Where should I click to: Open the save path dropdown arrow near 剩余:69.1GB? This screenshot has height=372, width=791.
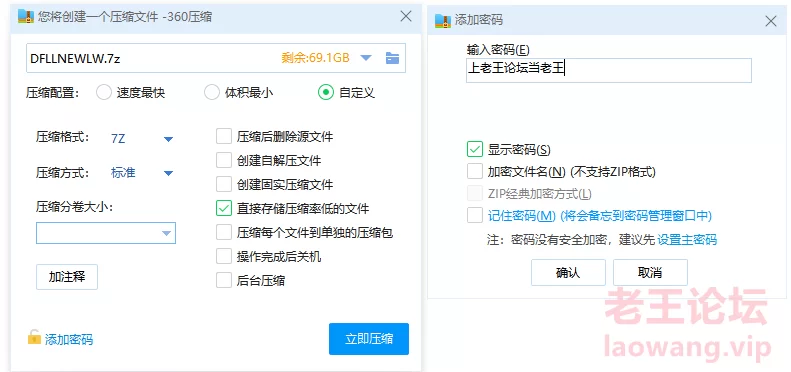(366, 58)
